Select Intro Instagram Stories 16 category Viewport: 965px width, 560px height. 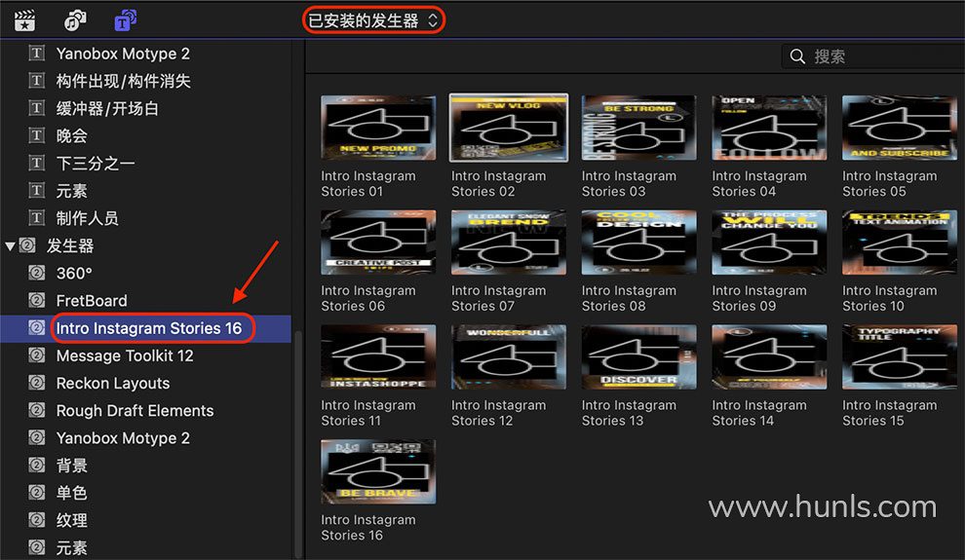(146, 328)
